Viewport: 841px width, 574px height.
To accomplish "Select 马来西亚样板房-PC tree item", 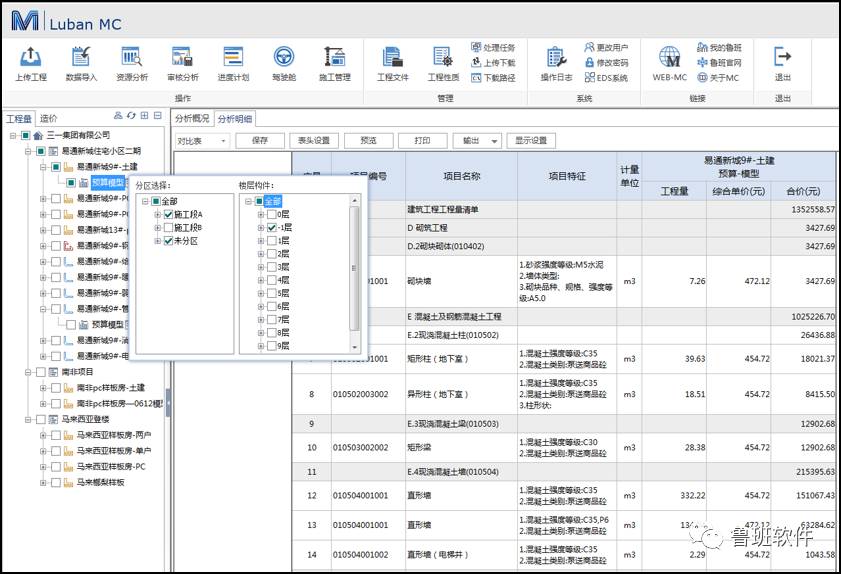I will click(x=110, y=467).
